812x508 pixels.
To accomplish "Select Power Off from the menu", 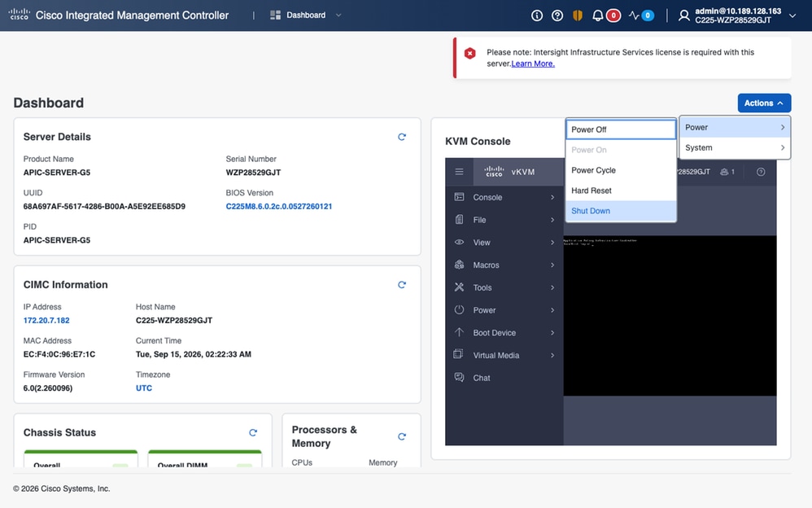I will point(621,129).
